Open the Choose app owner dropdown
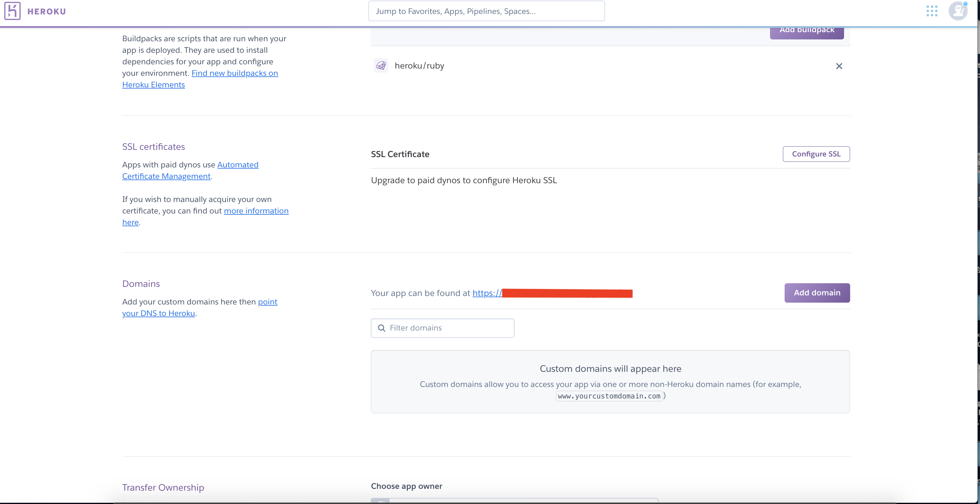The width and height of the screenshot is (980, 504). [514, 500]
